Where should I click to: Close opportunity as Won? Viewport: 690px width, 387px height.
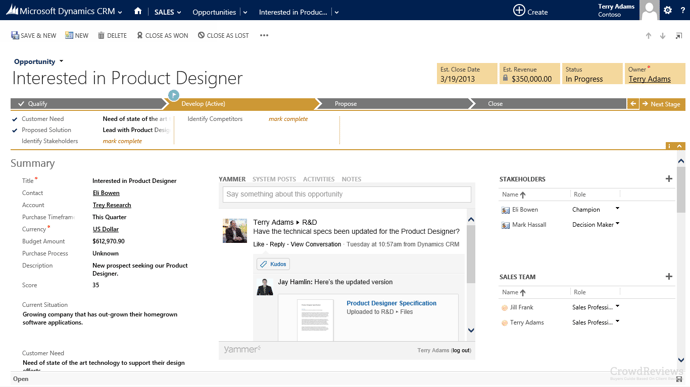click(x=162, y=35)
